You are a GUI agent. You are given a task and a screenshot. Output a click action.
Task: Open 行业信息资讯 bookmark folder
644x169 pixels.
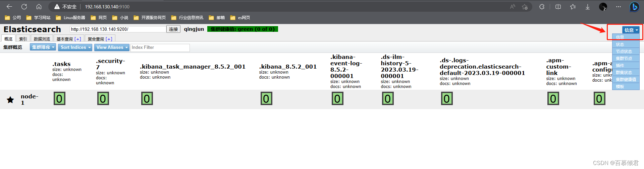click(x=187, y=18)
